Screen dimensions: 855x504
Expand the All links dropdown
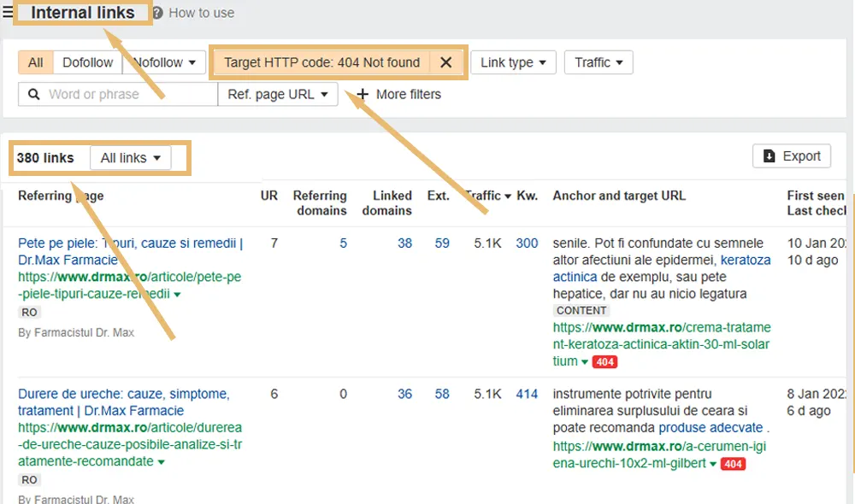pyautogui.click(x=131, y=158)
